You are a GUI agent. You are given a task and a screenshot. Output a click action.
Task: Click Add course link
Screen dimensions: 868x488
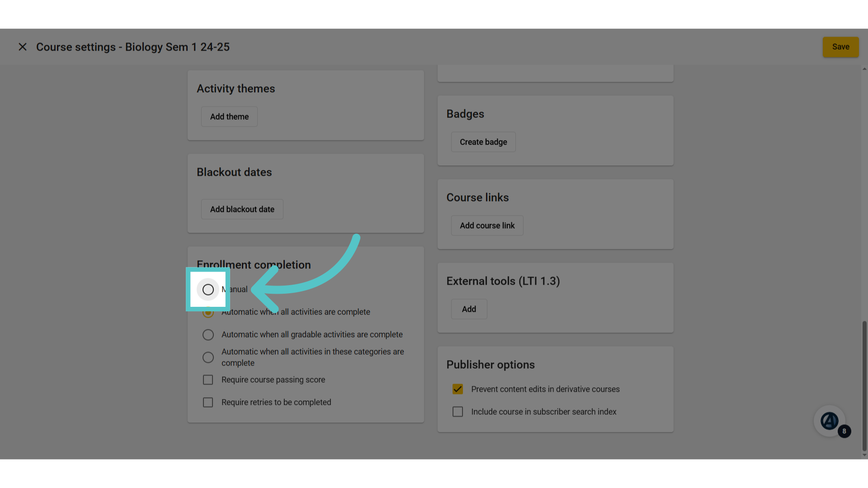[x=487, y=225]
